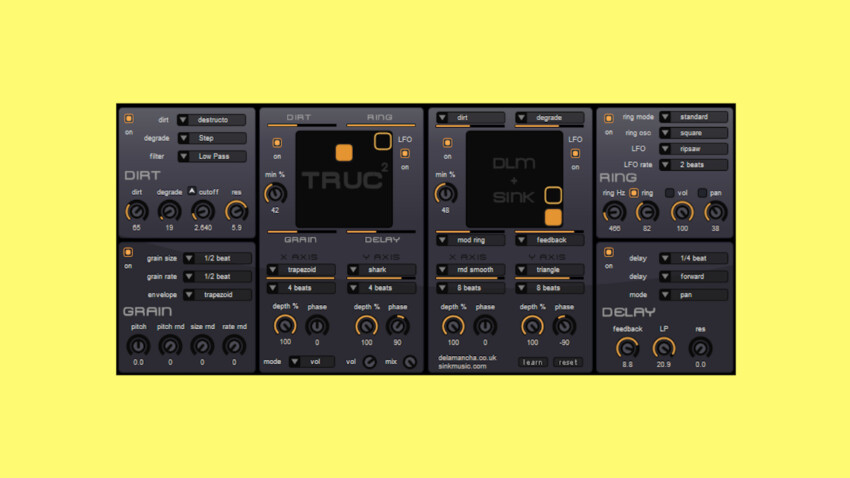
Task: Click the phase knob valued -90
Action: click(x=564, y=326)
